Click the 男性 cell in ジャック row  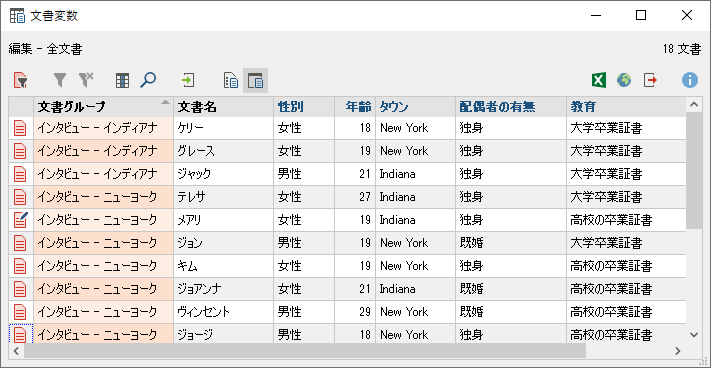click(x=304, y=174)
